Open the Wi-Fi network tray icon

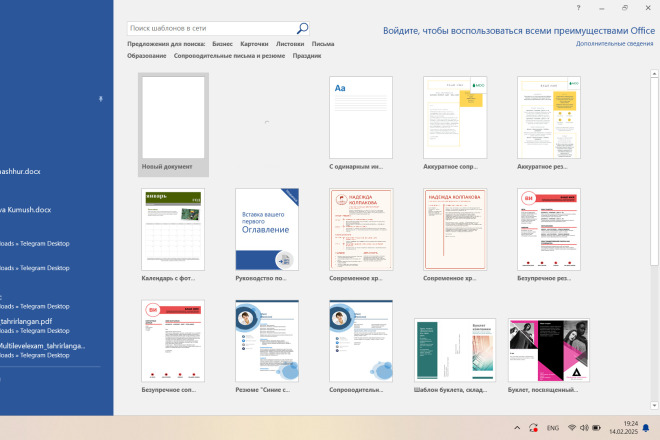572,428
